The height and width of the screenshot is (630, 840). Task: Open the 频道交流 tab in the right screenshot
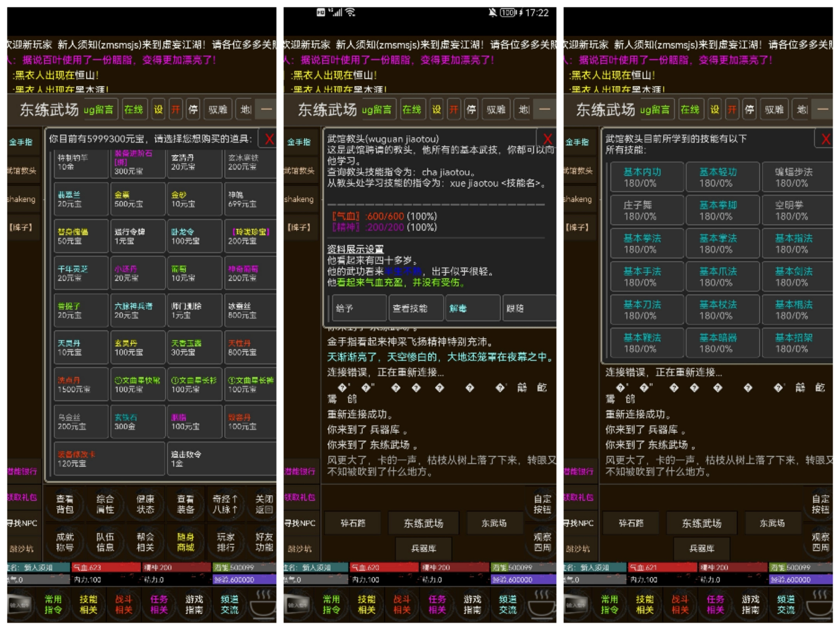point(786,604)
